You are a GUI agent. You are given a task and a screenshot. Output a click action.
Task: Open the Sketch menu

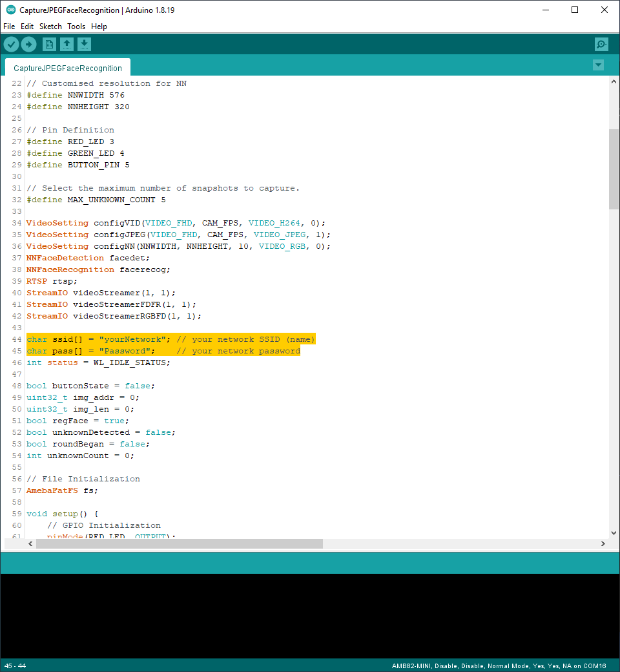click(50, 26)
